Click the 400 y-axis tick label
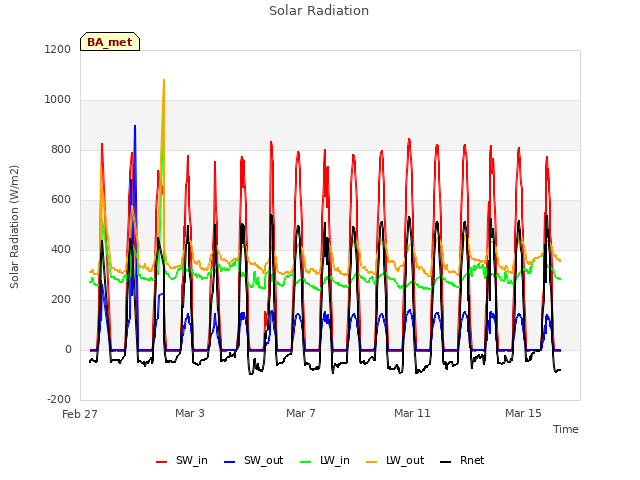The image size is (640, 480). (x=61, y=250)
